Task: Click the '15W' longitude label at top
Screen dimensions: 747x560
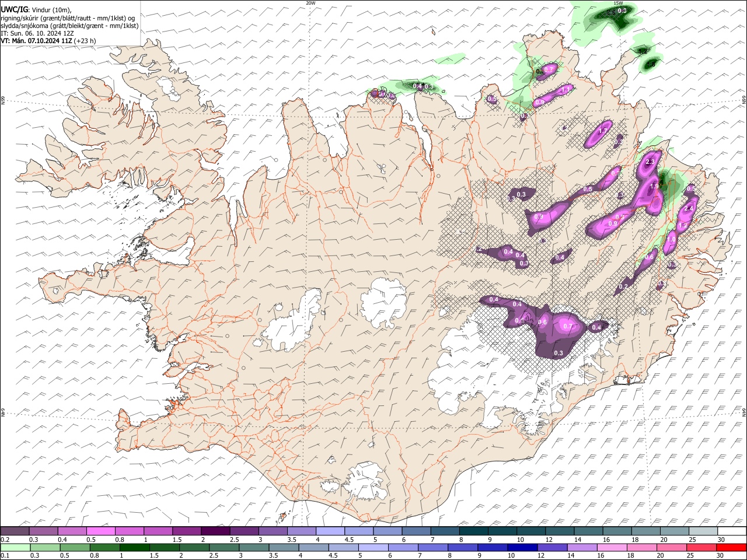Action: click(618, 3)
